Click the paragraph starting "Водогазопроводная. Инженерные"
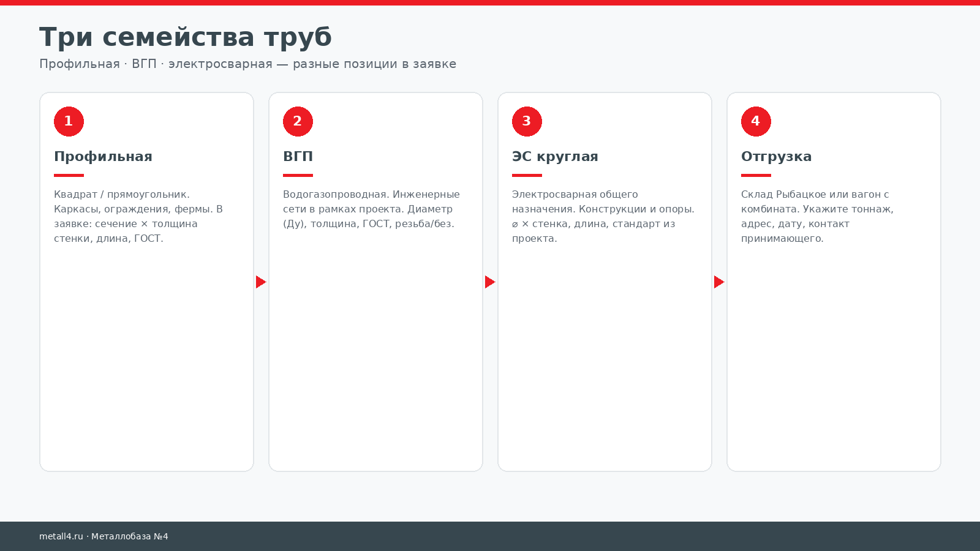 pos(372,209)
